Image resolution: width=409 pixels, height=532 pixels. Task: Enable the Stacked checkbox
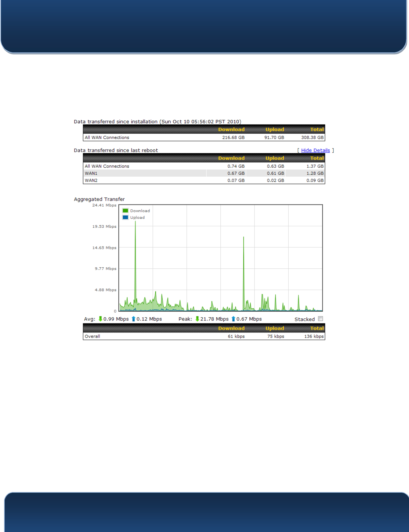point(321,319)
